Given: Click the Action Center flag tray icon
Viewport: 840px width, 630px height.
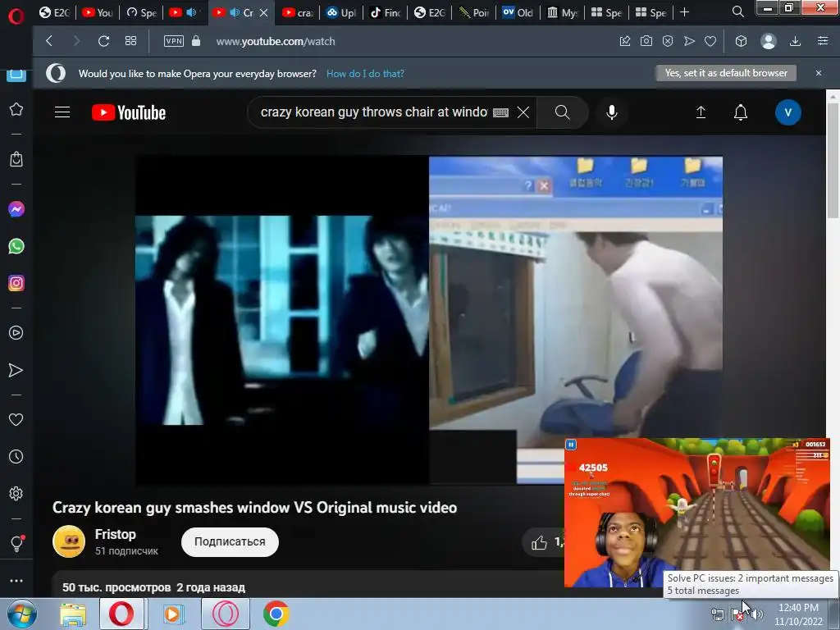Looking at the screenshot, I should point(737,614).
